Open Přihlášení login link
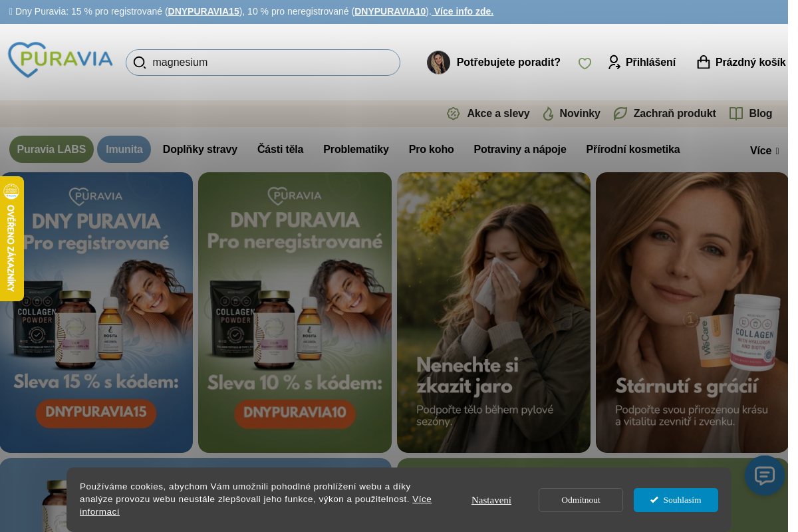The width and height of the screenshot is (798, 532). 650,63
